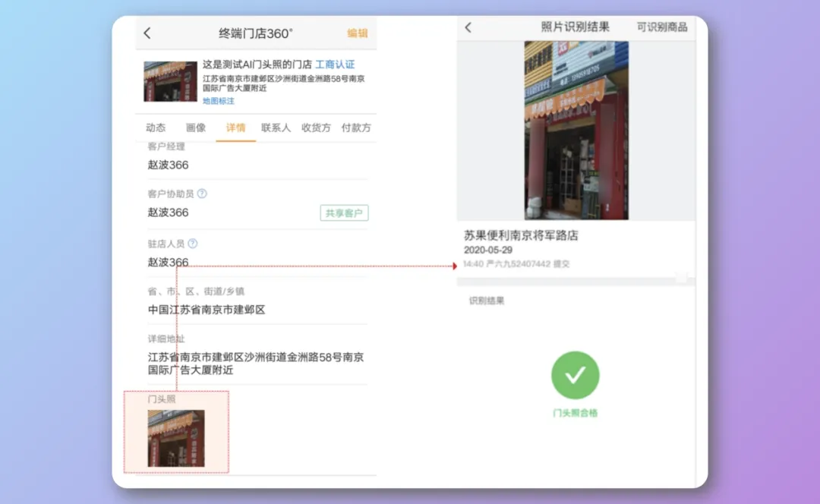Tap the 识别结果 section label
This screenshot has height=504, width=820.
[x=487, y=301]
